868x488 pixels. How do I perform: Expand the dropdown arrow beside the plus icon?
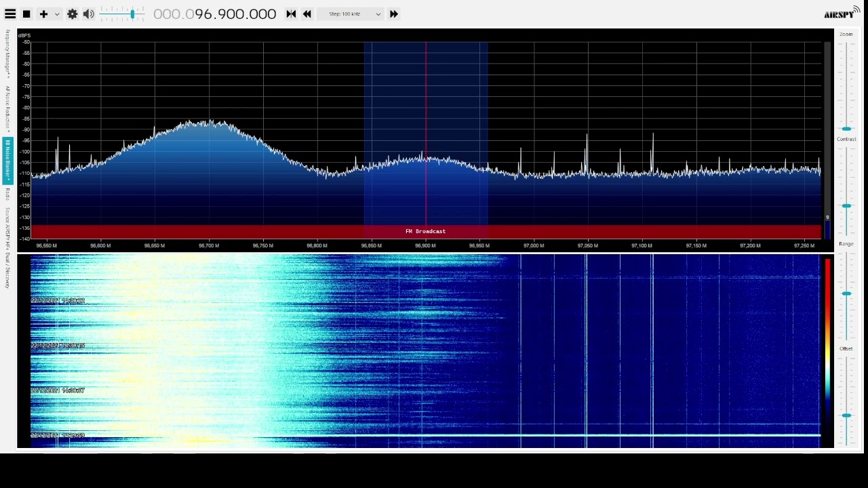57,14
